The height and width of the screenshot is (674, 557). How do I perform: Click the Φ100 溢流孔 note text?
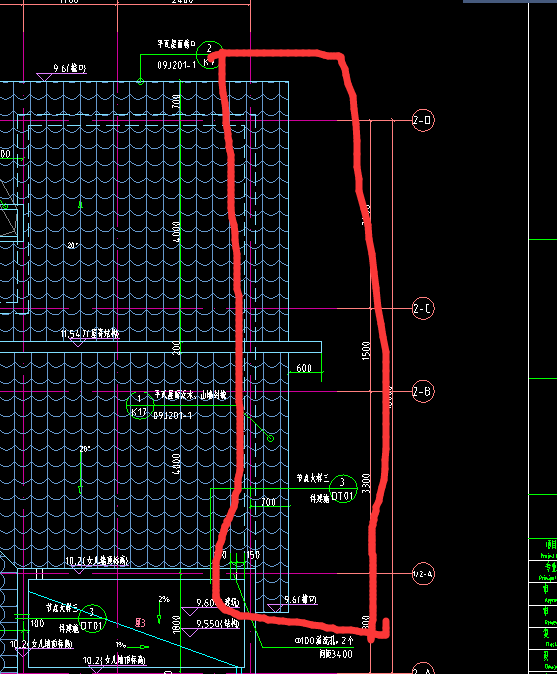coord(324,640)
